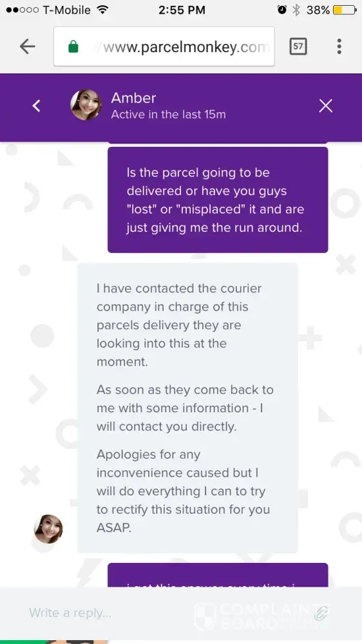Click the www.parcelmonkey.com address bar
This screenshot has height=644, width=362.
(164, 46)
